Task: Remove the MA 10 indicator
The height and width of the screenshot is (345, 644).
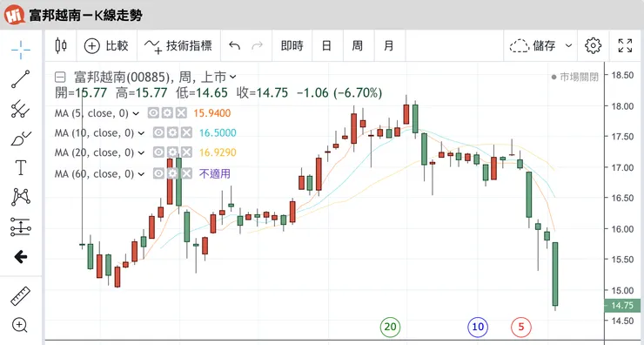Action: tap(186, 132)
